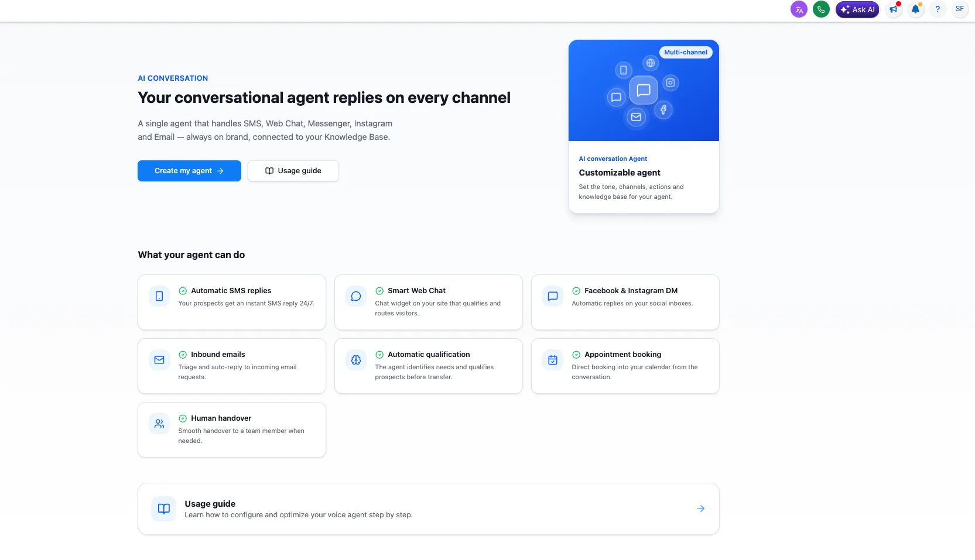This screenshot has height=560, width=975.
Task: Open the help question mark icon
Action: pos(938,9)
